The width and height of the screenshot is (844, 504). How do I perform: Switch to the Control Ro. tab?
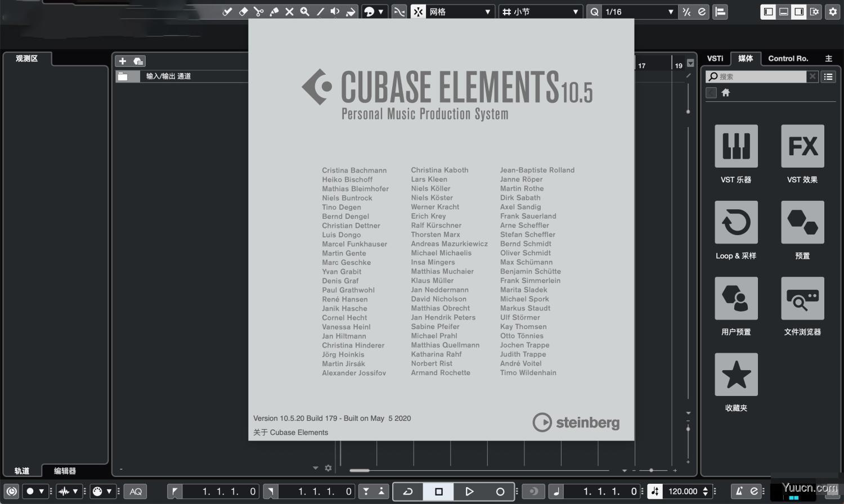[x=788, y=58]
